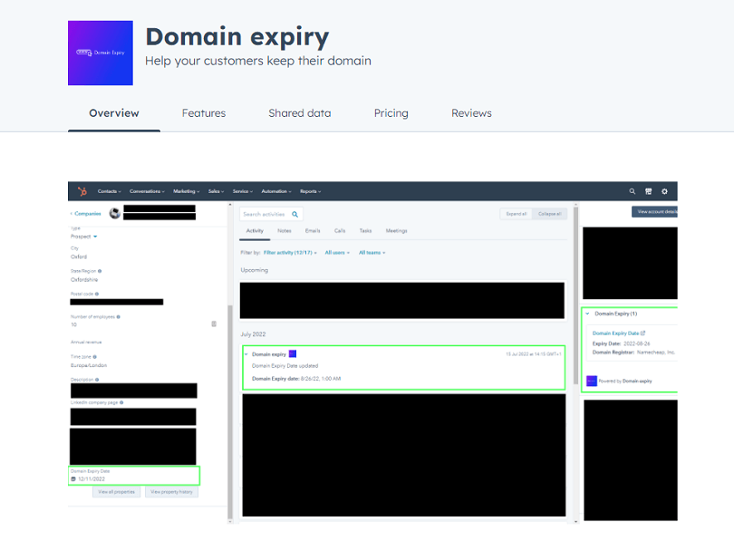The width and height of the screenshot is (734, 560).
Task: Select the Meetings tab
Action: click(397, 231)
